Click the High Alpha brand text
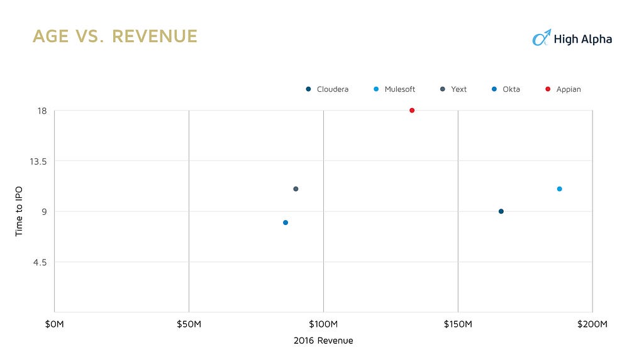This screenshot has height=362, width=644. pyautogui.click(x=582, y=40)
